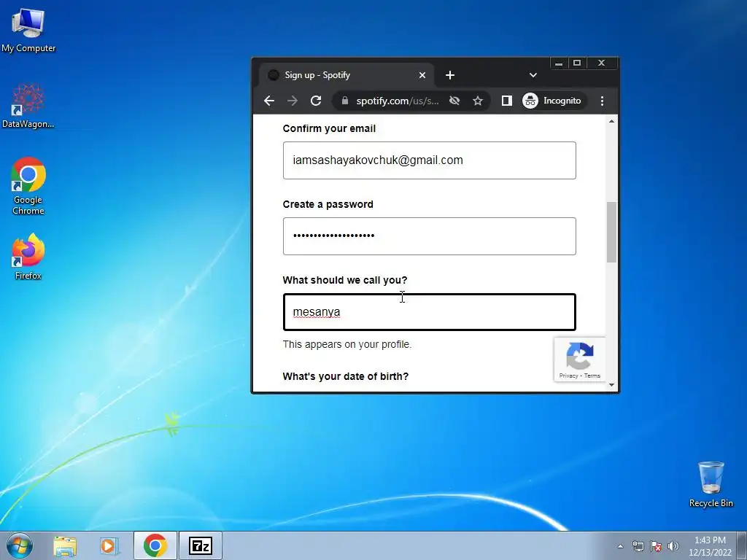Select the DataWagon desktop shortcut
Viewport: 747px width, 560px height.
pyautogui.click(x=28, y=106)
